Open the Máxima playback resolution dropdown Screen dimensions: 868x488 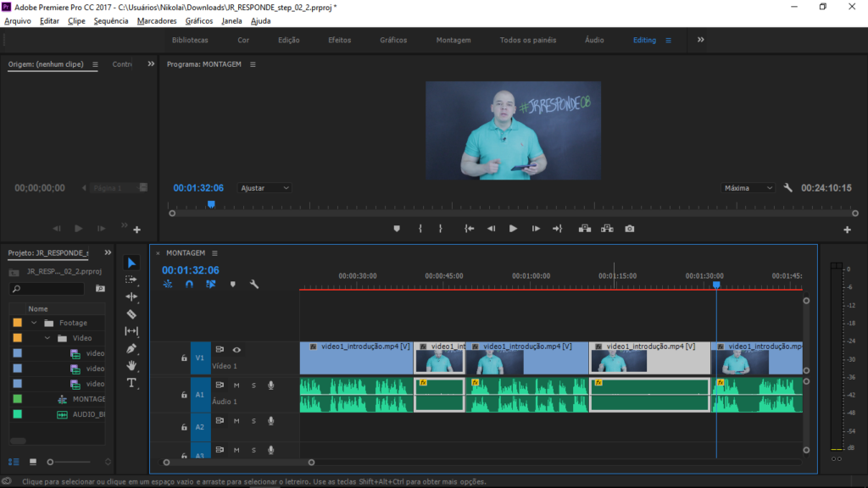point(748,188)
